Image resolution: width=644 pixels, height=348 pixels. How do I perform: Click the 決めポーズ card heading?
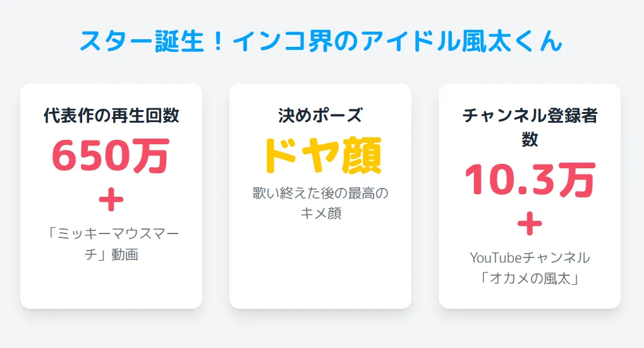click(320, 116)
